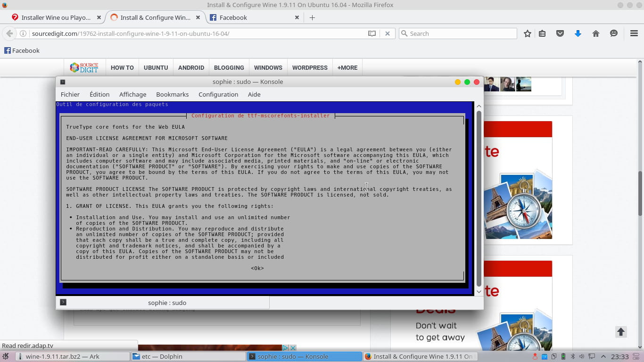Screen dimensions: 644x362
Task: Open audio volume tray icon
Action: tap(581, 356)
